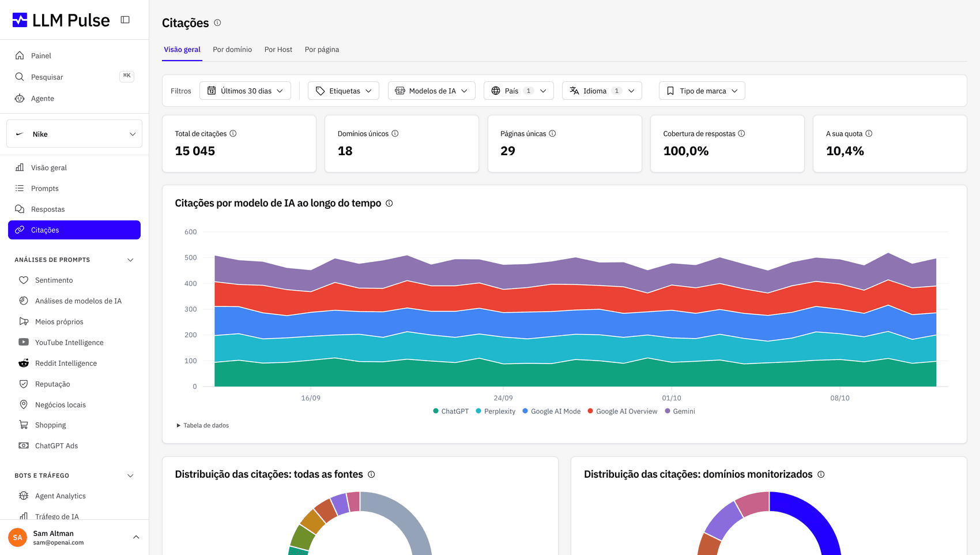Toggle Google AI Mode legend entry

551,411
